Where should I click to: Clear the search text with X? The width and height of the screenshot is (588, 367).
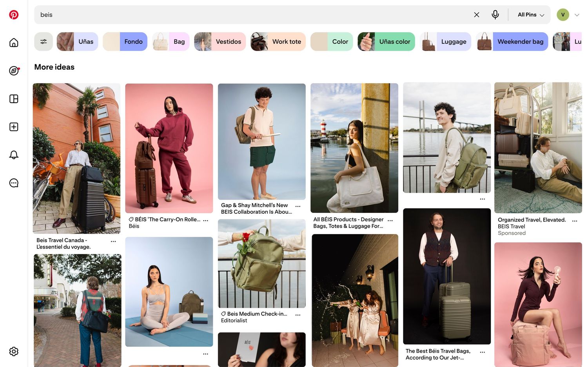pyautogui.click(x=477, y=15)
